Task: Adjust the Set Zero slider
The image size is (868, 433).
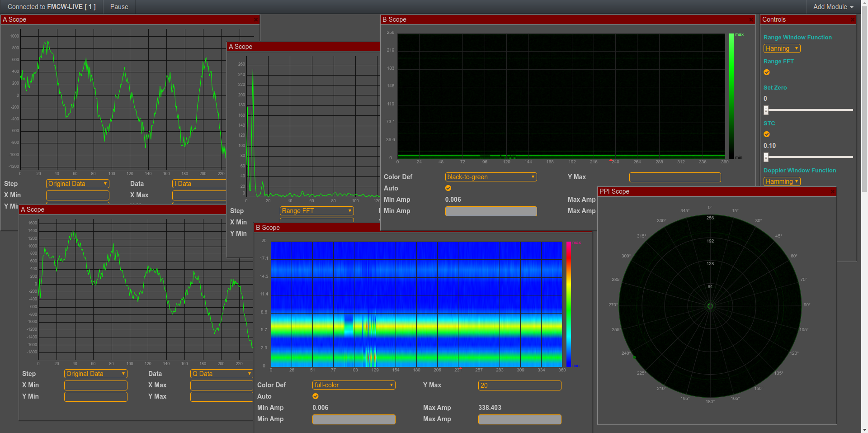Action: 766,109
